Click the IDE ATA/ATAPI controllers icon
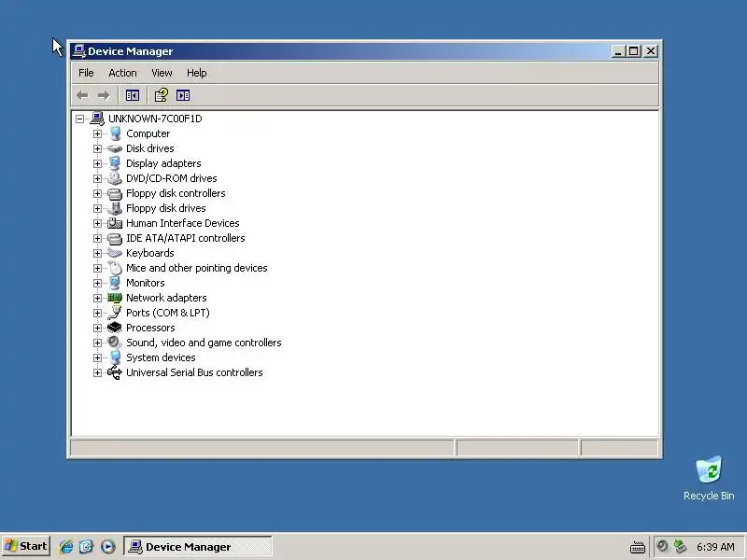This screenshot has height=560, width=747. 115,239
